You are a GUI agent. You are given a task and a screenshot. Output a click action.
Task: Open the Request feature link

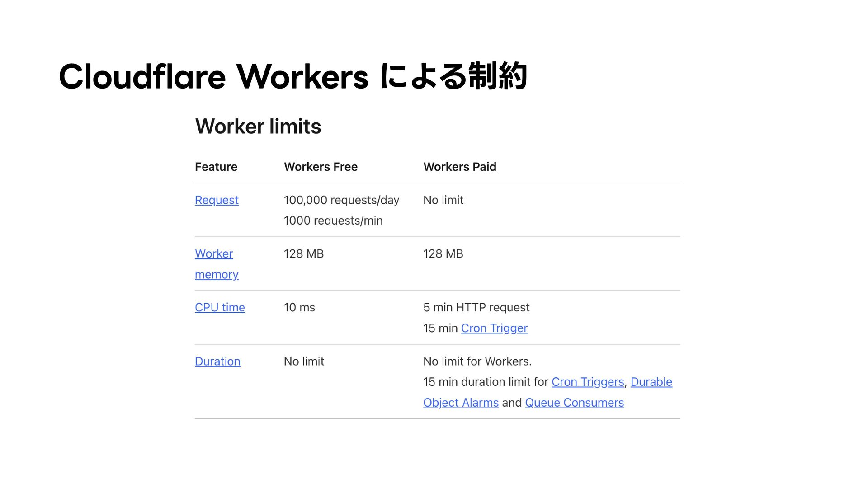point(217,200)
